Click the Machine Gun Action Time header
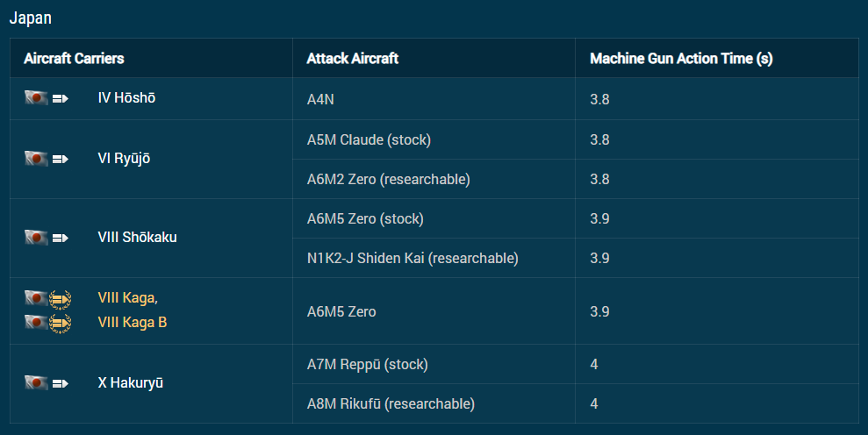The width and height of the screenshot is (868, 435). pyautogui.click(x=681, y=59)
